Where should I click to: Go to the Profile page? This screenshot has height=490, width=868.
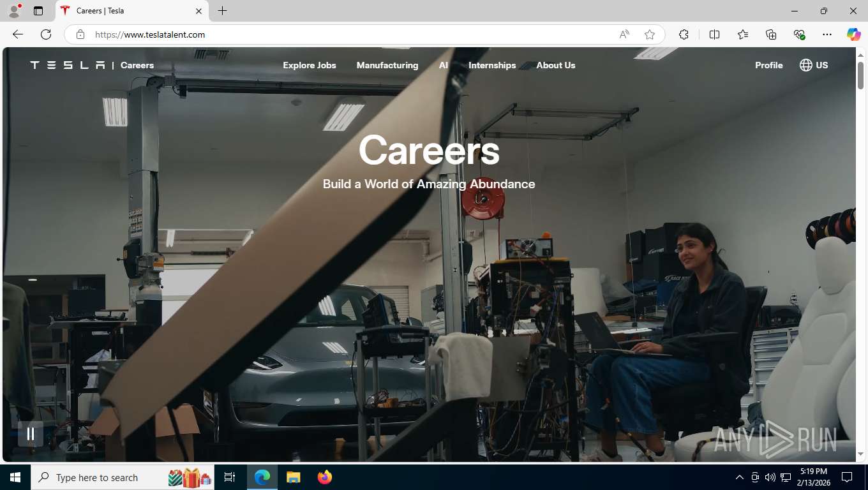click(768, 65)
